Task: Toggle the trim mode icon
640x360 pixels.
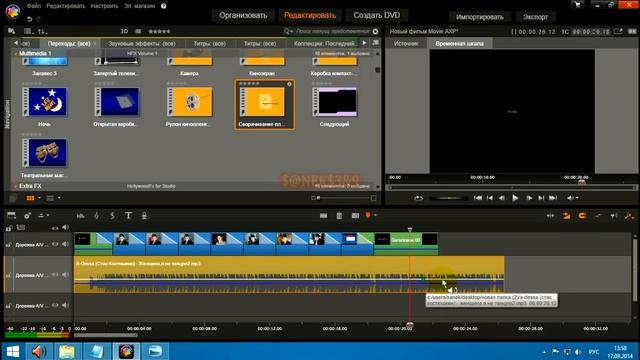Action: coord(550,216)
